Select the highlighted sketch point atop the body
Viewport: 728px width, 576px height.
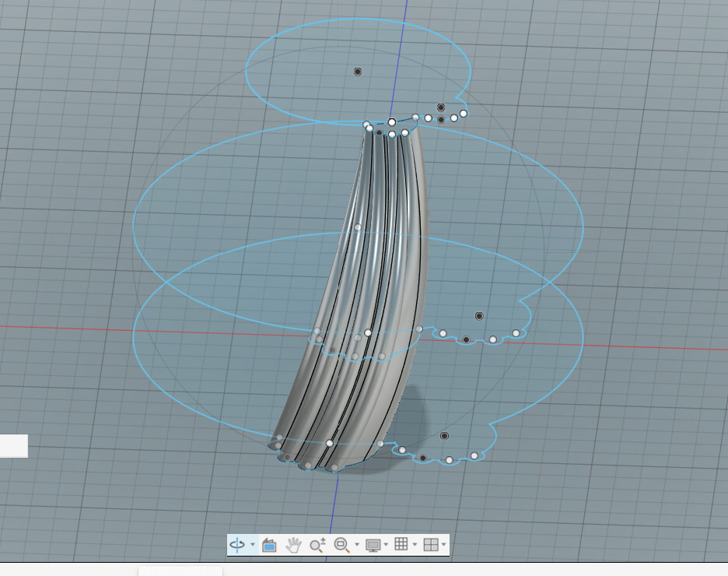[392, 122]
